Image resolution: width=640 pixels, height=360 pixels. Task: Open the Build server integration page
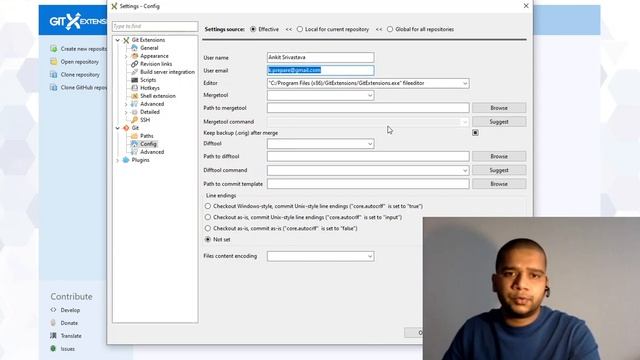pos(167,72)
